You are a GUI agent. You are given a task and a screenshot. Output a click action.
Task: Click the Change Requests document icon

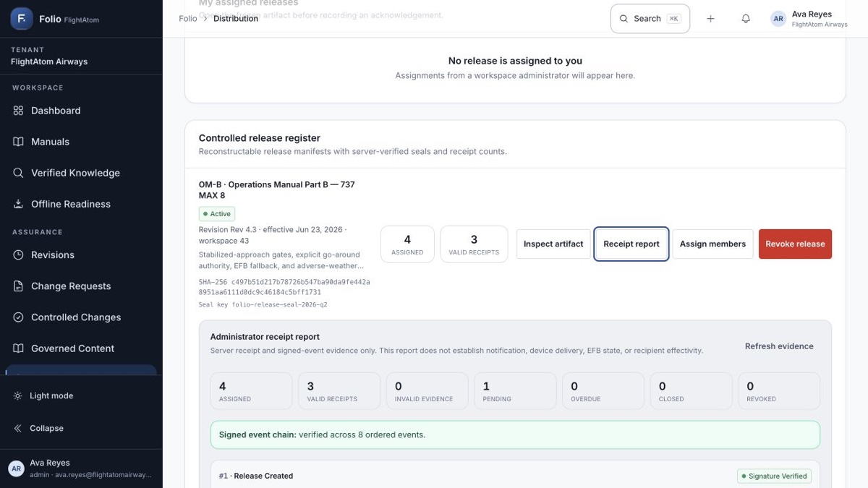[x=18, y=286]
